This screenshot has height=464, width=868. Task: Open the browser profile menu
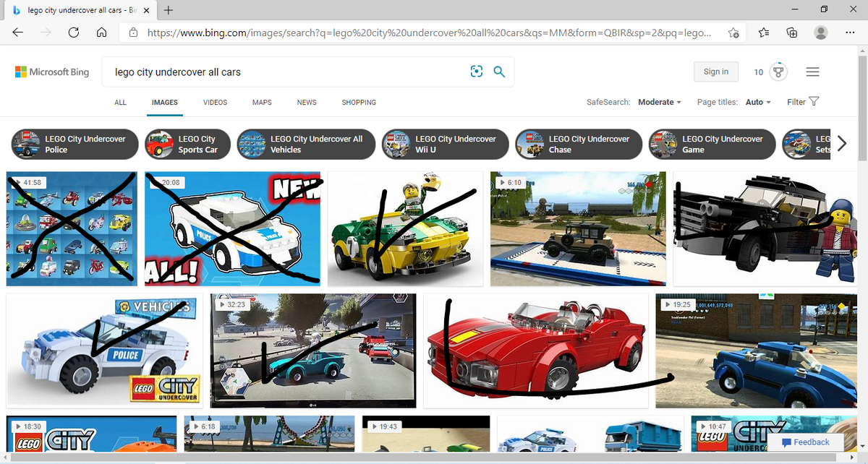coord(821,33)
